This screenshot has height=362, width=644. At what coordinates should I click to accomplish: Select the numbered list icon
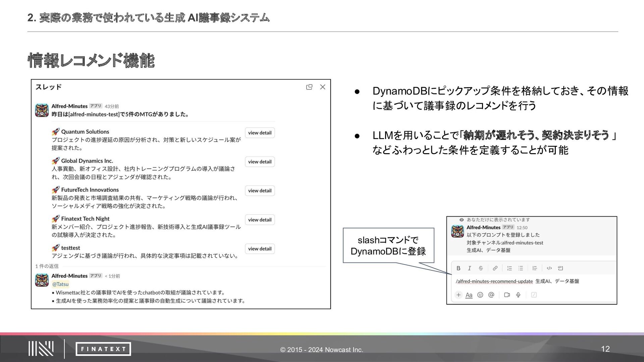pyautogui.click(x=509, y=268)
